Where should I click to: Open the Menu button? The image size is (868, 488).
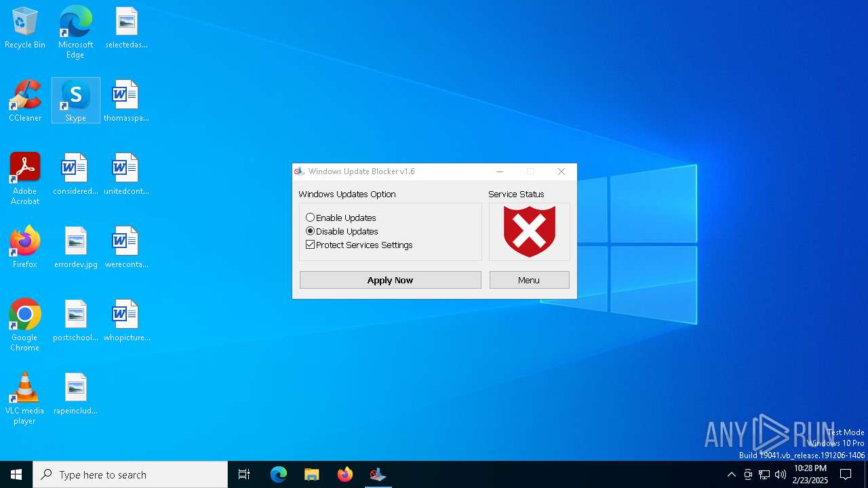[x=529, y=280]
